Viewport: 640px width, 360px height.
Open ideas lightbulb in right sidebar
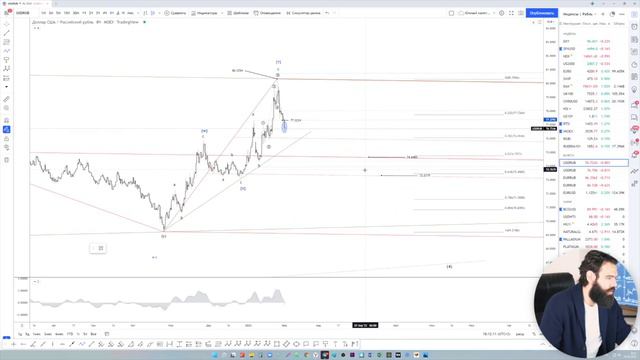pos(634,89)
